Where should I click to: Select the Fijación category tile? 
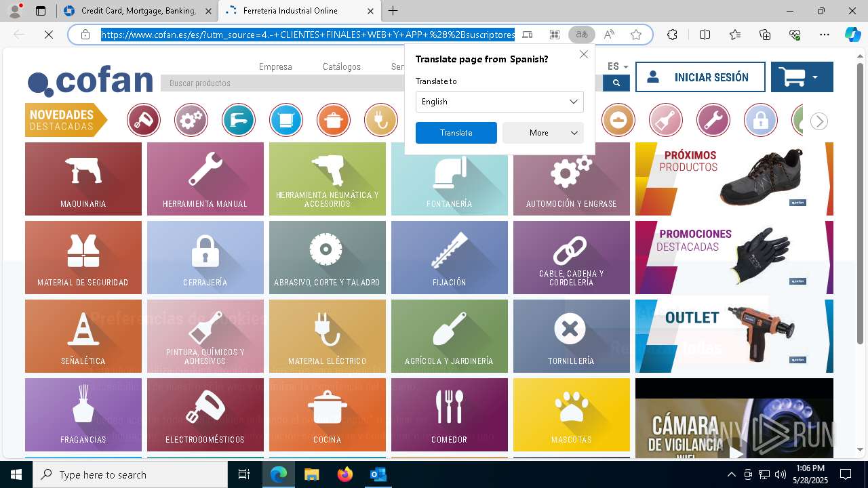(x=450, y=258)
